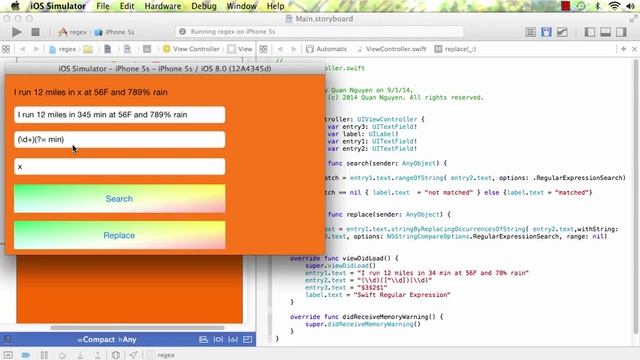This screenshot has height=360, width=640.
Task: Click Step over icon in debug bar
Action: point(62,355)
